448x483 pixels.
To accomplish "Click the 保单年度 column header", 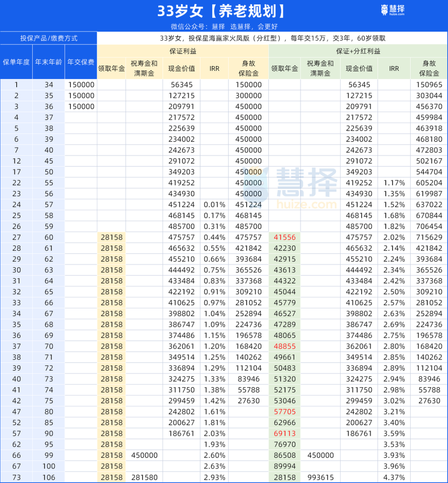I will [16, 62].
